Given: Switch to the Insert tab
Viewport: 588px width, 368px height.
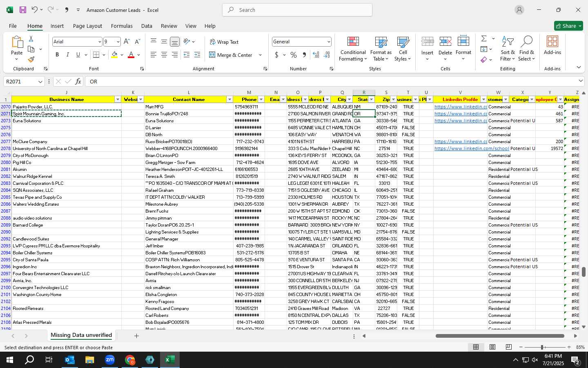Looking at the screenshot, I should click(57, 26).
